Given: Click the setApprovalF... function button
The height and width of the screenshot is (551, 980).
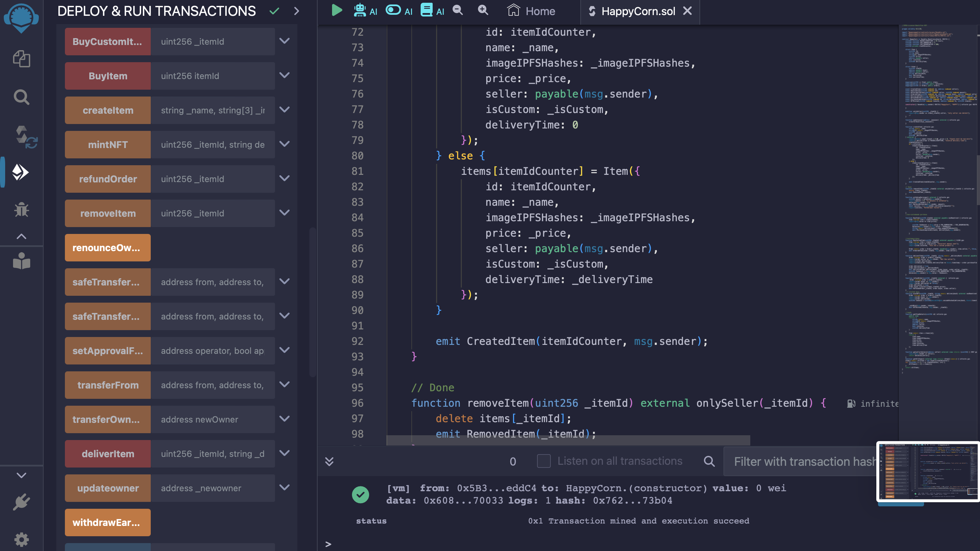Looking at the screenshot, I should click(108, 350).
